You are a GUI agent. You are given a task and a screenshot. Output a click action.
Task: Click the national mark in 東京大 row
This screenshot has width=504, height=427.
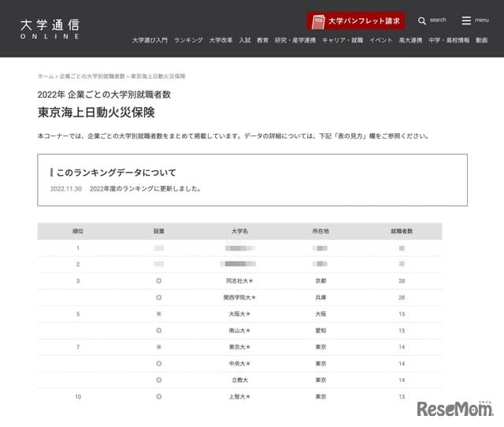click(x=159, y=347)
